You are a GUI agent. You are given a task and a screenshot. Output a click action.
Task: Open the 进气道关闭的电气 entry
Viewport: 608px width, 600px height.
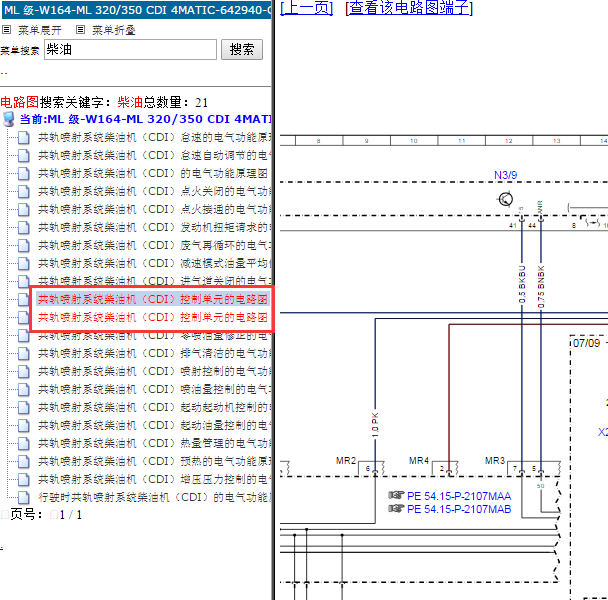[x=154, y=280]
